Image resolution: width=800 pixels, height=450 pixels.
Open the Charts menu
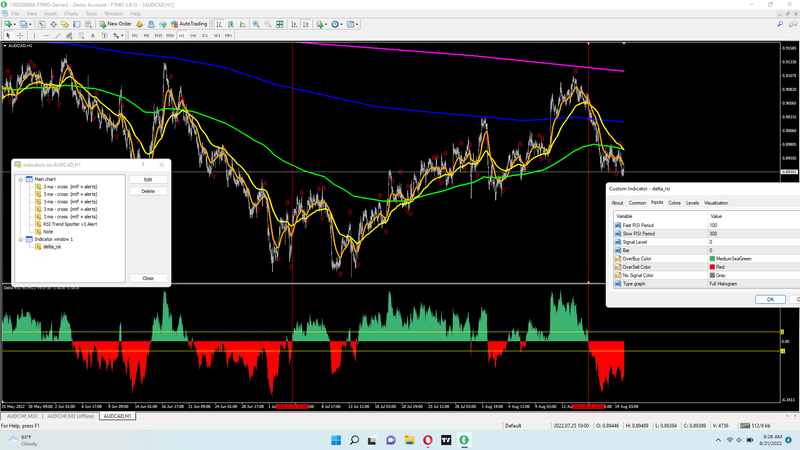pos(71,13)
